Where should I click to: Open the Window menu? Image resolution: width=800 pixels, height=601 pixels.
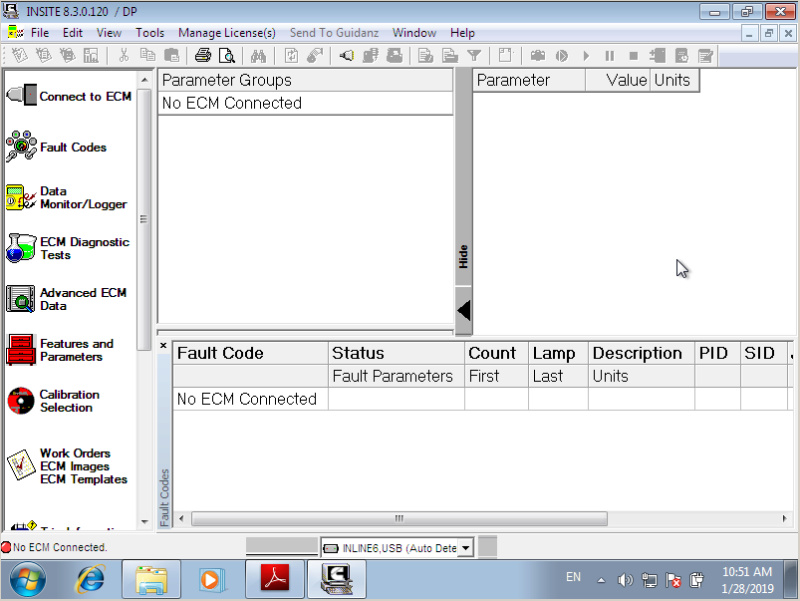point(414,33)
